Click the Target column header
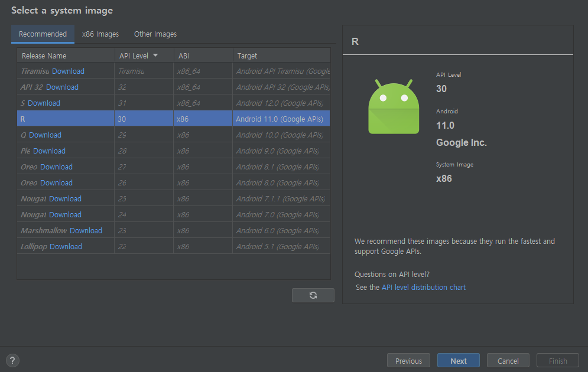The image size is (588, 372). pyautogui.click(x=282, y=56)
